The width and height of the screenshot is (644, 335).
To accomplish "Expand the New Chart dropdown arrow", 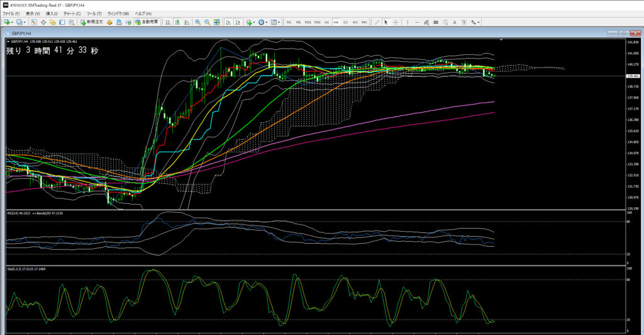I will pyautogui.click(x=13, y=22).
